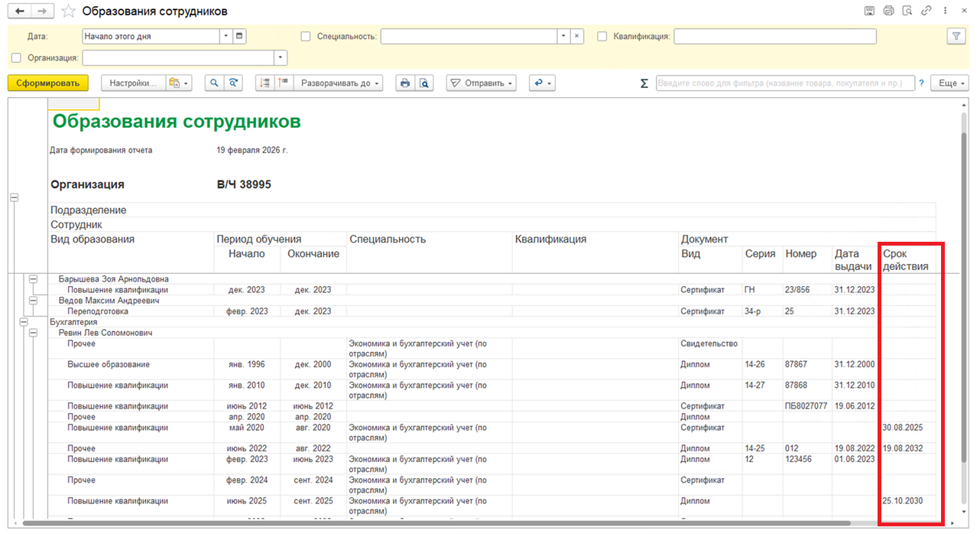Print report via toolbar printer icon
The image size is (980, 534).
(405, 83)
